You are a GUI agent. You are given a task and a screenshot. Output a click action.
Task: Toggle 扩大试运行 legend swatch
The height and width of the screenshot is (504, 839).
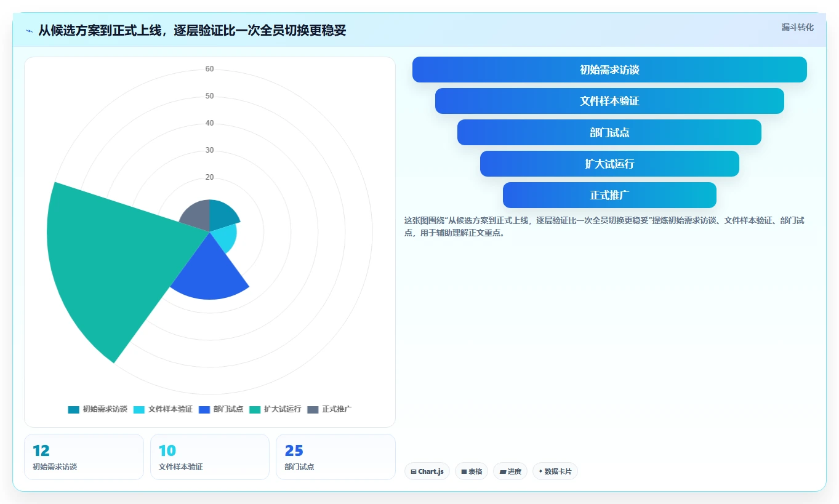[x=255, y=409]
